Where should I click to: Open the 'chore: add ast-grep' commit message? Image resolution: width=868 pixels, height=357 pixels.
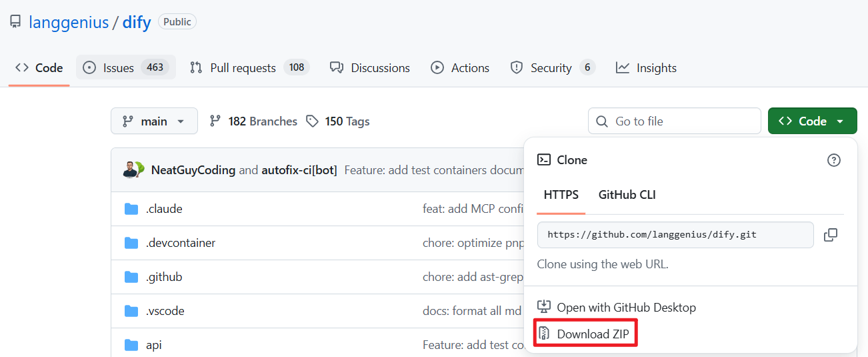tap(473, 277)
